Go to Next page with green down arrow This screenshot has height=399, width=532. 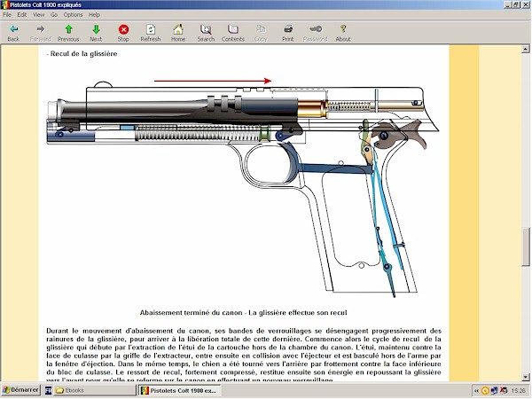click(96, 33)
